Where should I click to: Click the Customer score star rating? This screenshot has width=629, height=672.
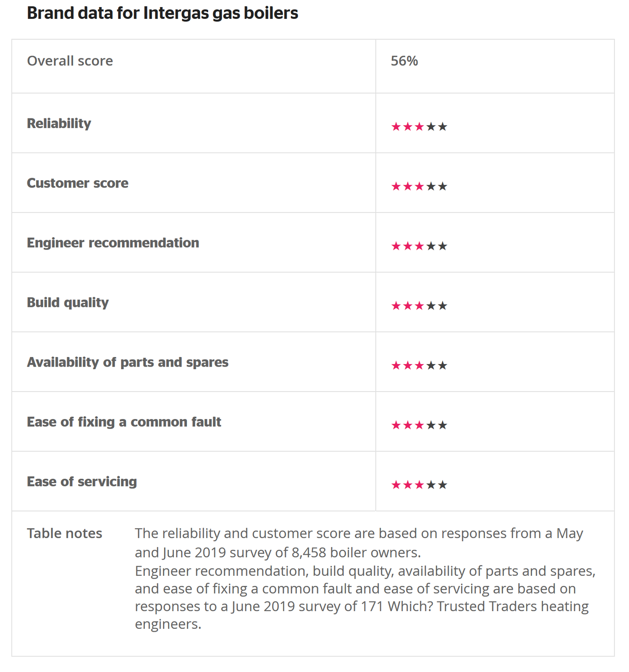coord(419,186)
